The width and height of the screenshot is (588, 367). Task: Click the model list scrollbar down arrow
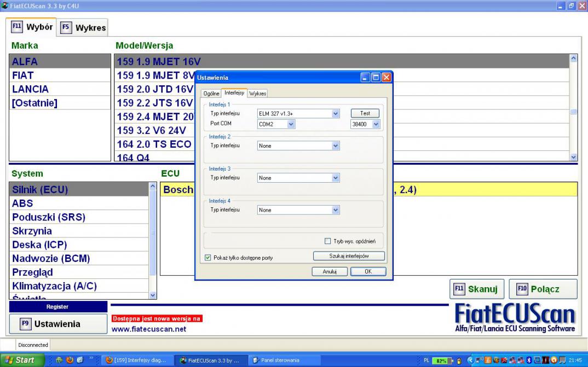coord(573,158)
